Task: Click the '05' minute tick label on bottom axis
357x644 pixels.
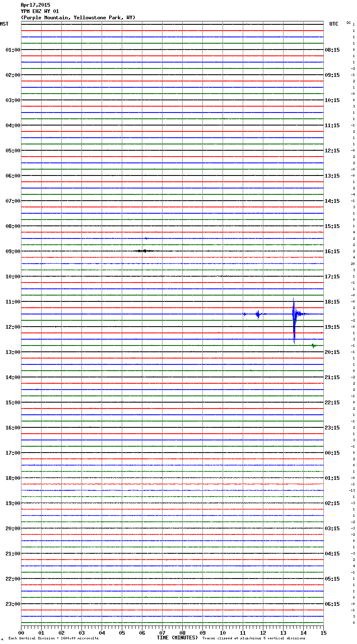Action: (x=122, y=633)
